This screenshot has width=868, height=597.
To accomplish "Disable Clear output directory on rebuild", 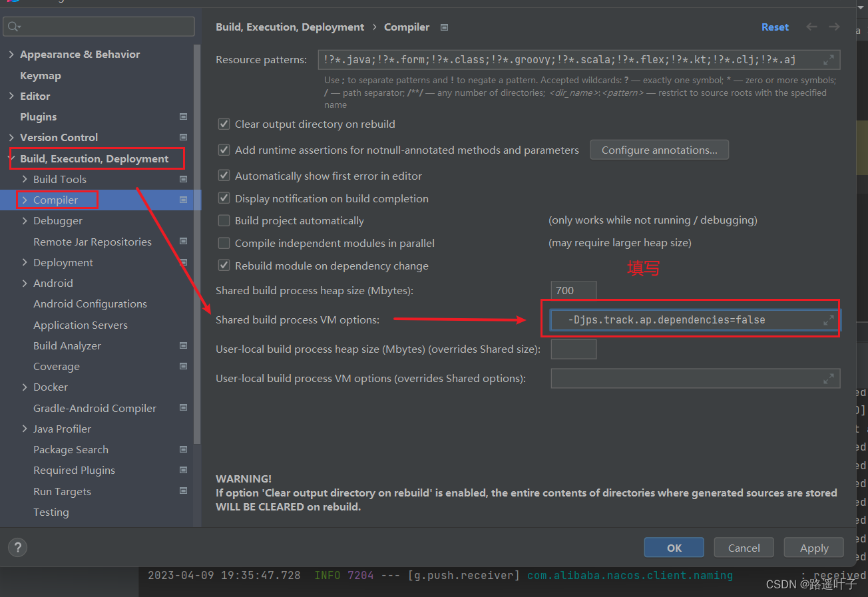I will click(224, 124).
